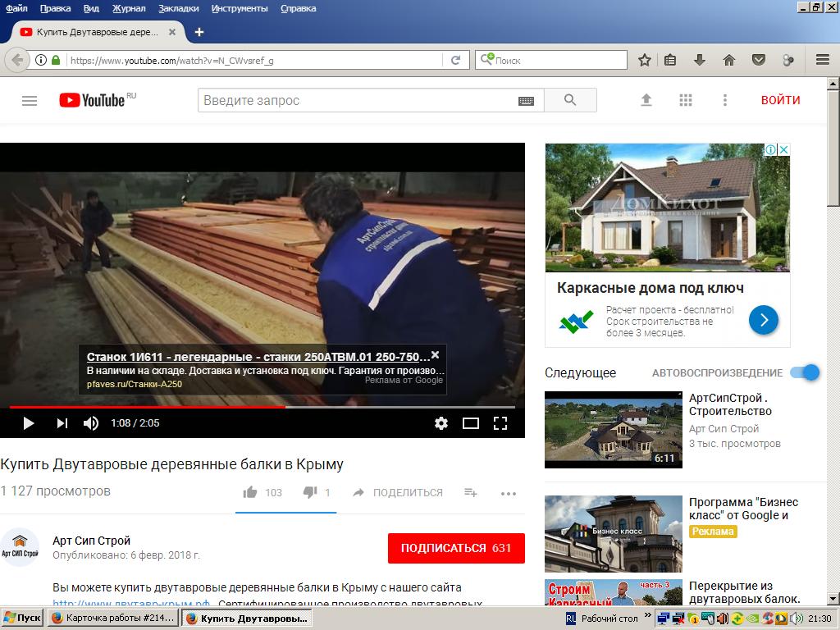Show bookmarks list icon in toolbar

pos(670,60)
